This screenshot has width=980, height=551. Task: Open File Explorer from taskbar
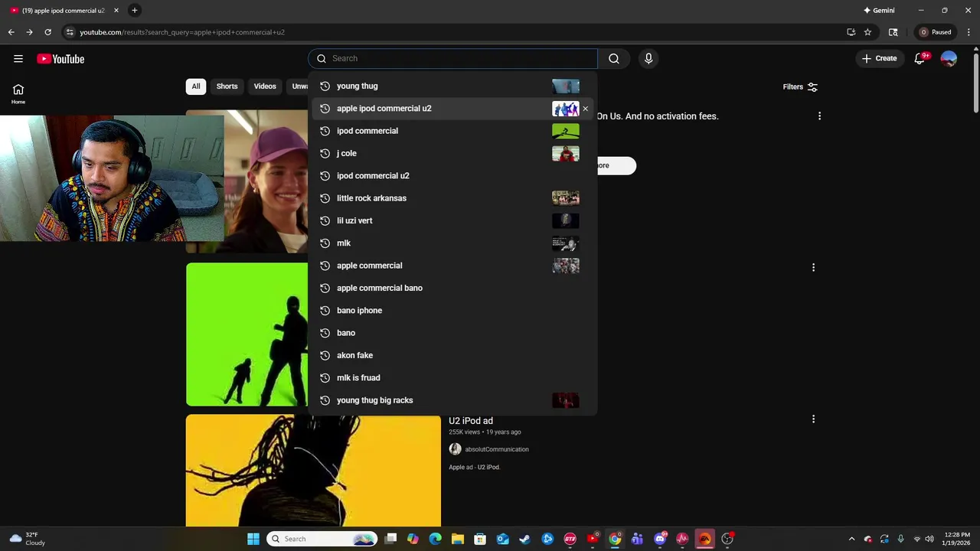click(x=458, y=539)
